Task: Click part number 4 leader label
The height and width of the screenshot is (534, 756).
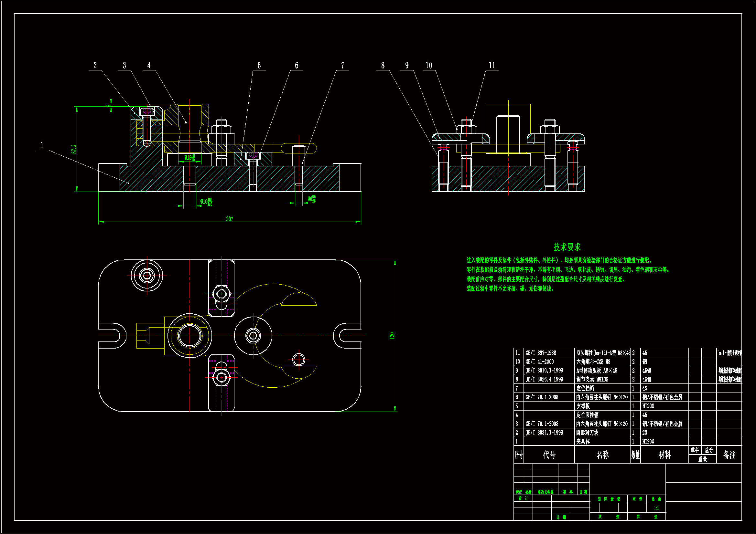Action: pyautogui.click(x=149, y=66)
